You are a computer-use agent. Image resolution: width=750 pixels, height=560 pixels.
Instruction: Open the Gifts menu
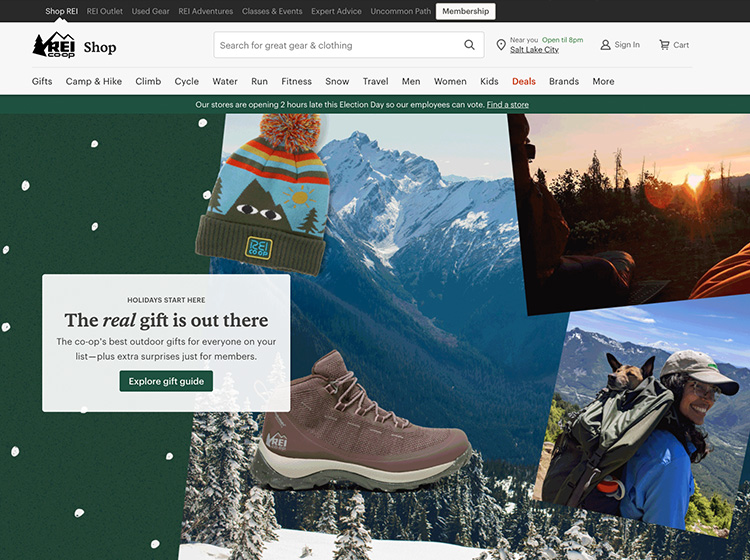coord(42,81)
